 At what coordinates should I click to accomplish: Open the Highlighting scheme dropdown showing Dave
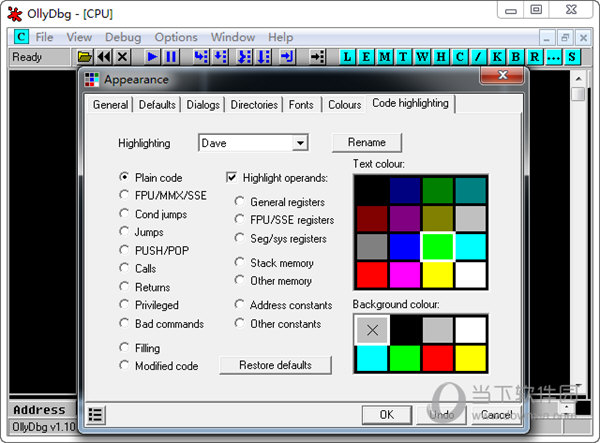[x=253, y=143]
